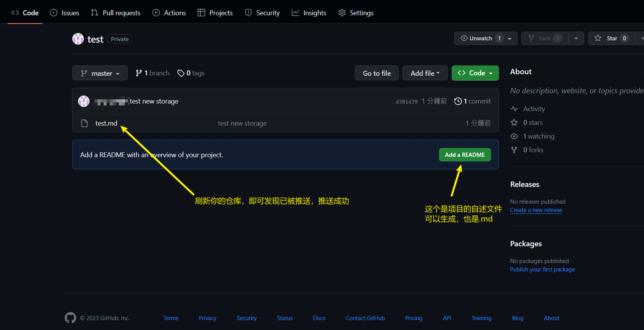Click the branch icon beside 1 branch
This screenshot has width=644, height=330.
[x=139, y=73]
